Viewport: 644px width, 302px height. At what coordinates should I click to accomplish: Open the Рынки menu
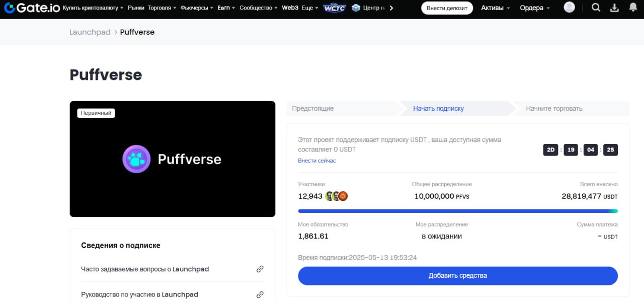click(x=136, y=8)
